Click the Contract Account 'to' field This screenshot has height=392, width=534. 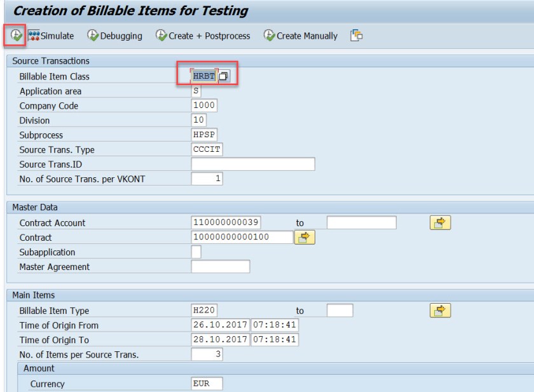pos(362,222)
